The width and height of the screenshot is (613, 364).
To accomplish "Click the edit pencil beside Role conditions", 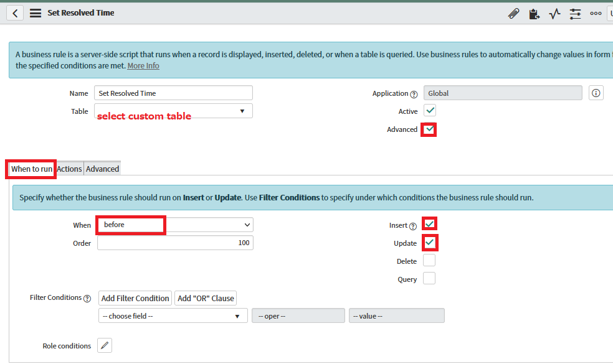I will pyautogui.click(x=104, y=345).
